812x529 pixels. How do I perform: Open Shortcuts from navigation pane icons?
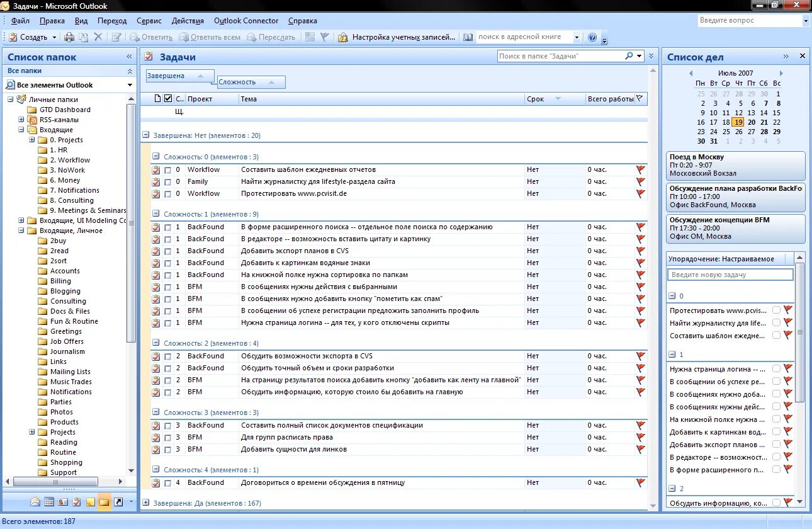pos(118,502)
